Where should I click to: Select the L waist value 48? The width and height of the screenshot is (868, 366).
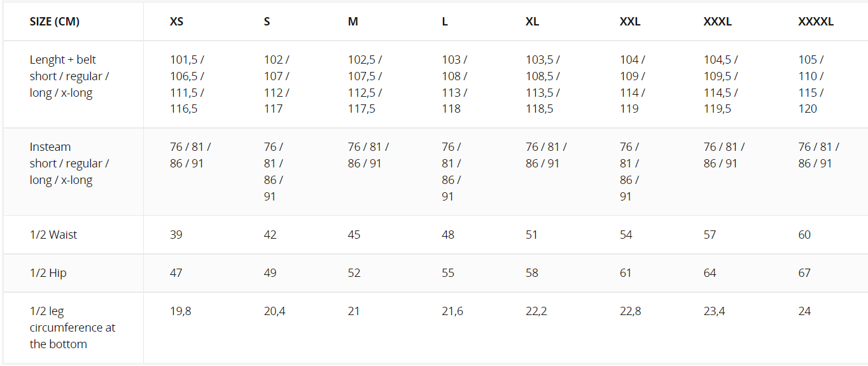click(x=448, y=235)
